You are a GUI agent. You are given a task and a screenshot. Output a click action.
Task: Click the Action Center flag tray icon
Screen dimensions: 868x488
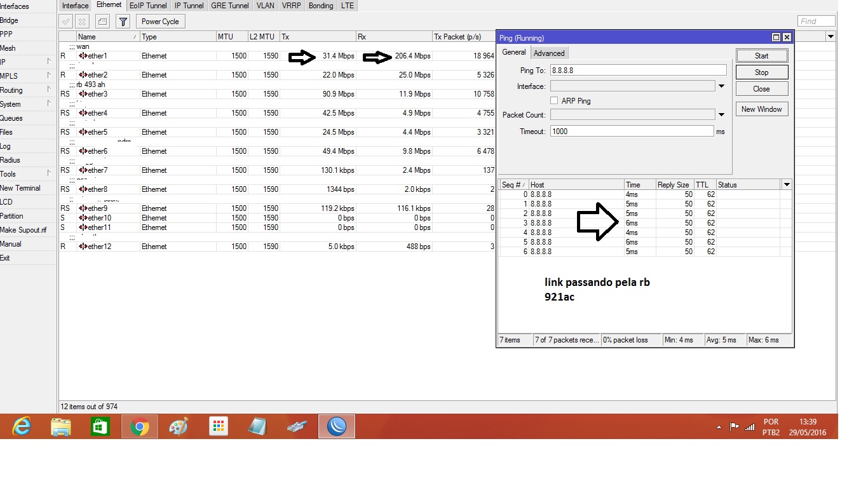[x=734, y=427]
